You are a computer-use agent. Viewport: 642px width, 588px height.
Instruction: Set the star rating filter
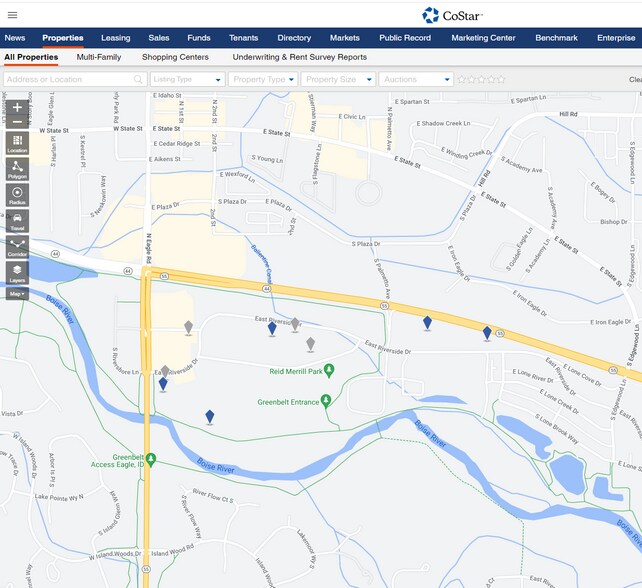[481, 79]
